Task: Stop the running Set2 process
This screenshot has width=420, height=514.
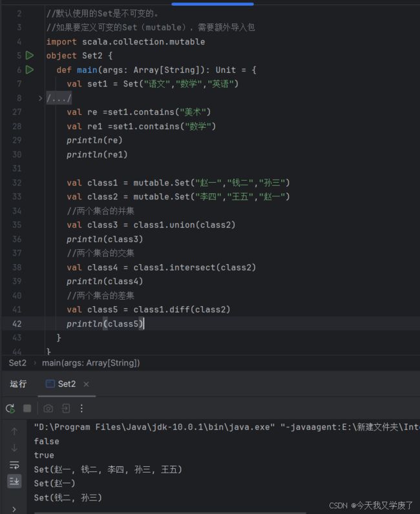Action: click(x=27, y=409)
